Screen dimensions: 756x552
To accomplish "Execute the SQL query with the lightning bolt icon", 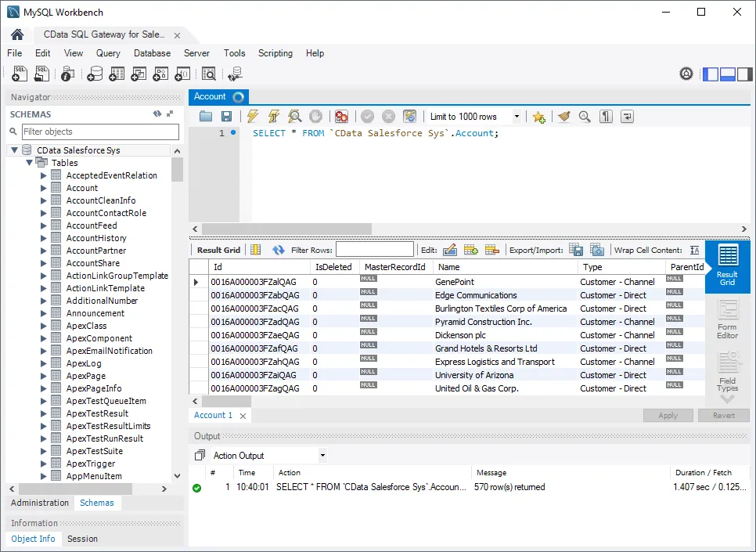I will tap(252, 116).
